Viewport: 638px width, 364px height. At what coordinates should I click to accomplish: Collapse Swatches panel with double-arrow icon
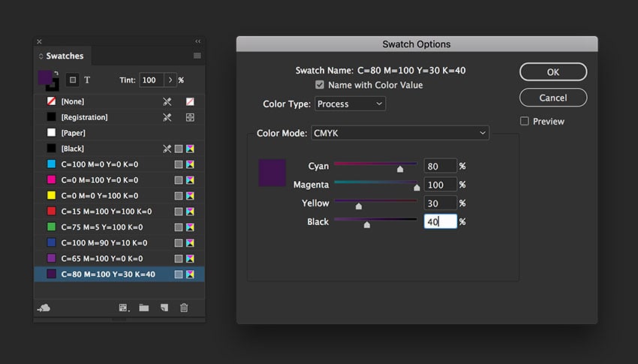[x=197, y=41]
